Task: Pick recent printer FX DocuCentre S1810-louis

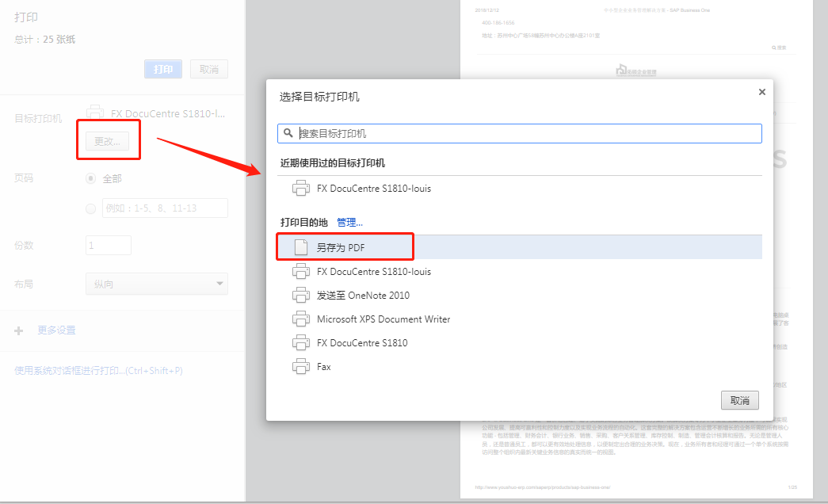Action: click(x=520, y=188)
